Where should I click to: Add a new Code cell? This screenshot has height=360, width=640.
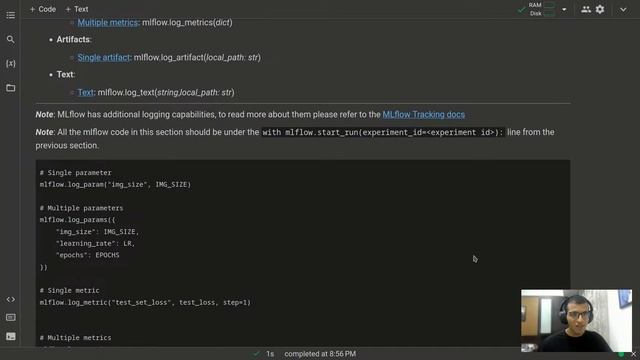[42, 9]
